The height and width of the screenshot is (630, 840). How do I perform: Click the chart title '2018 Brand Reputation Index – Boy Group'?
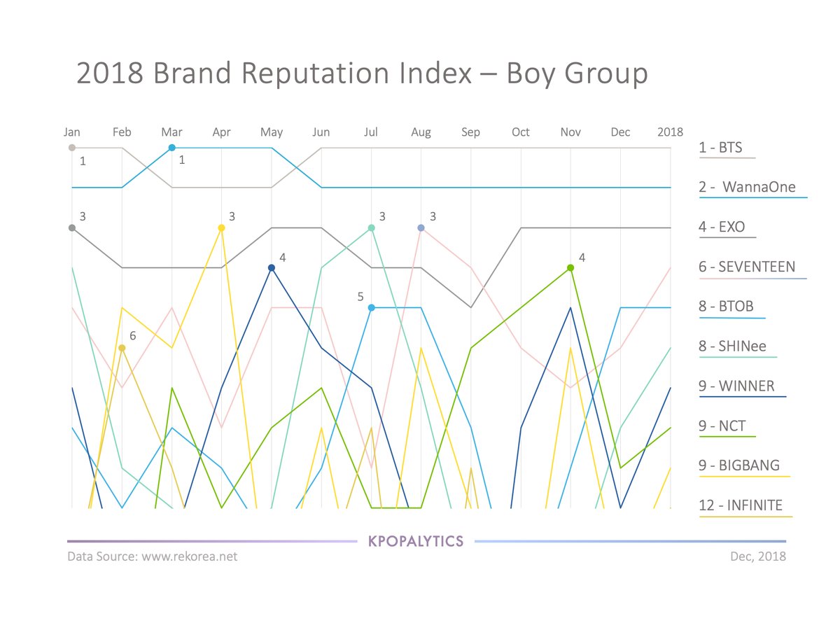tap(362, 75)
